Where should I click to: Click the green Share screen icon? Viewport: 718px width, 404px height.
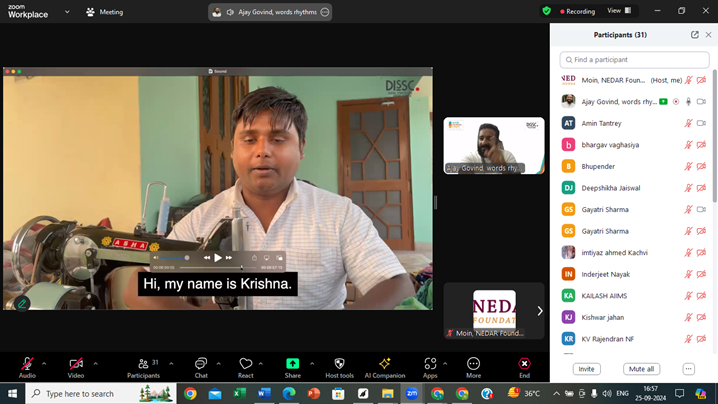[x=292, y=364]
